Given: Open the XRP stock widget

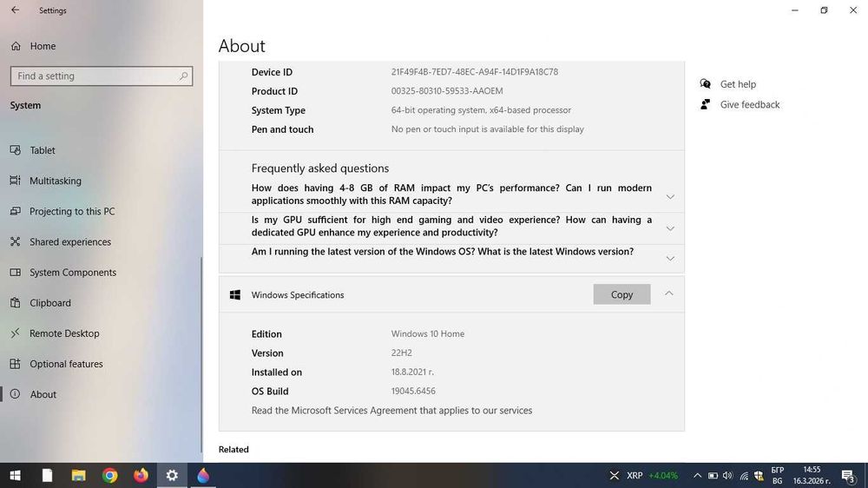Looking at the screenshot, I should pos(645,475).
